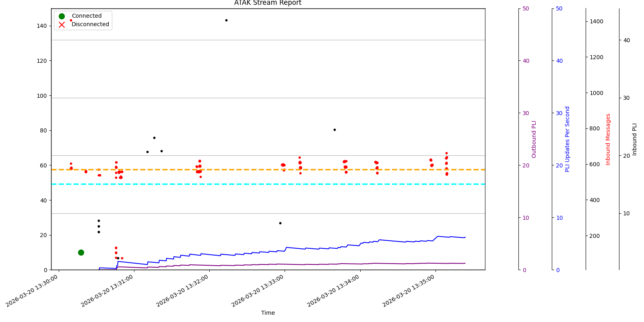644x322 pixels.
Task: Select the Disconnected legend label text
Action: [90, 25]
